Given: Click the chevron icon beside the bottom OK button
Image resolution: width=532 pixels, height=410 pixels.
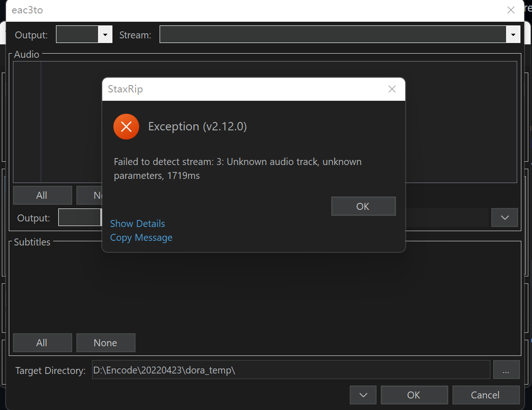Looking at the screenshot, I should 363,395.
